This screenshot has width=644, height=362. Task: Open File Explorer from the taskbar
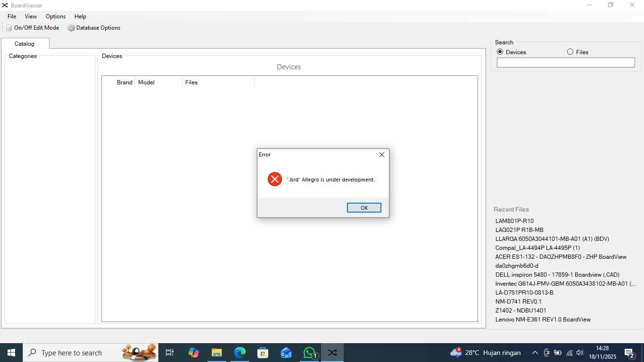217,353
